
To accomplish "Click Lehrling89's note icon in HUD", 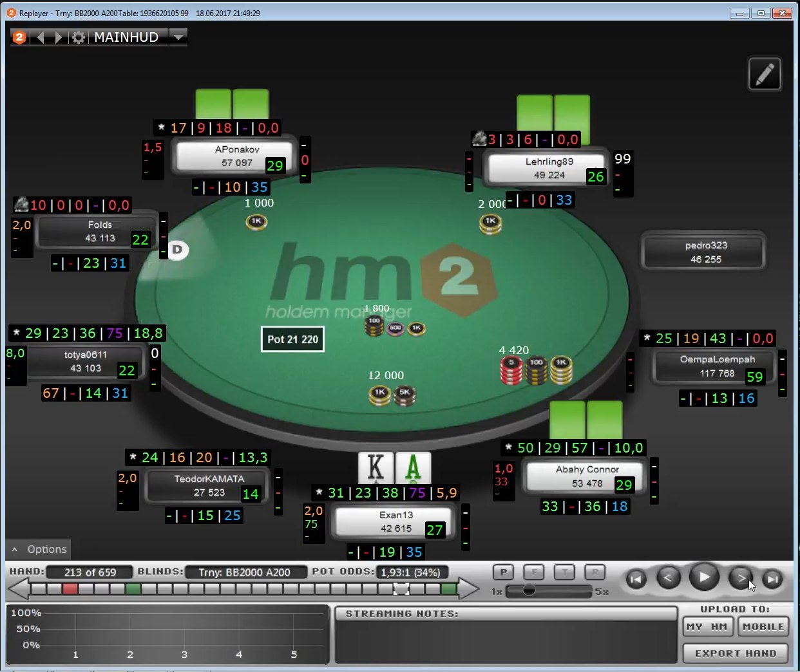I will tap(479, 138).
